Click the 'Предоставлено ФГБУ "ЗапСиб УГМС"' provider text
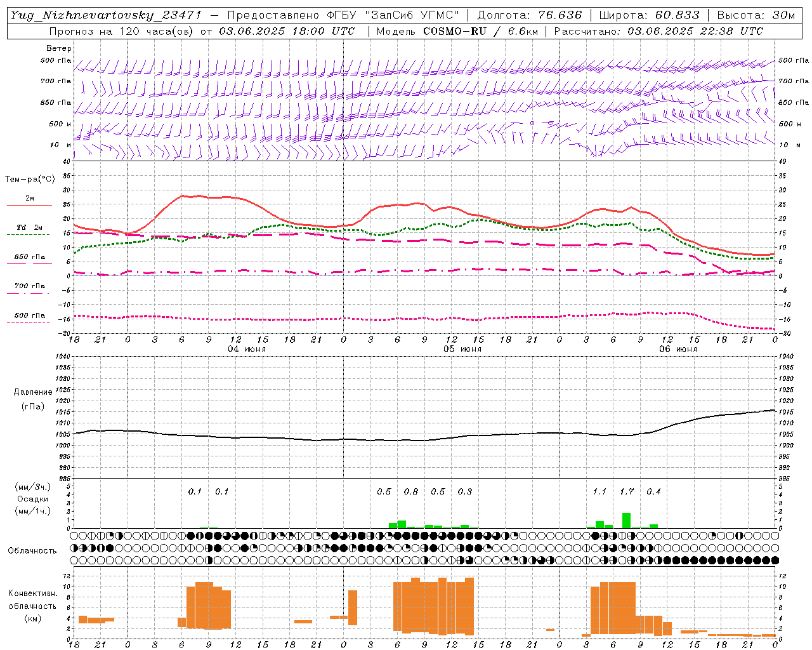 coord(343,15)
